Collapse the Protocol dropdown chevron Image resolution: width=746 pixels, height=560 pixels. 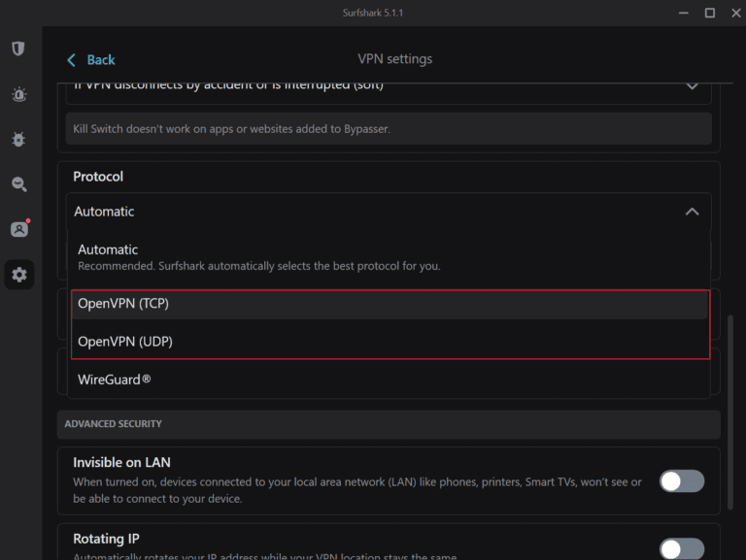point(692,212)
